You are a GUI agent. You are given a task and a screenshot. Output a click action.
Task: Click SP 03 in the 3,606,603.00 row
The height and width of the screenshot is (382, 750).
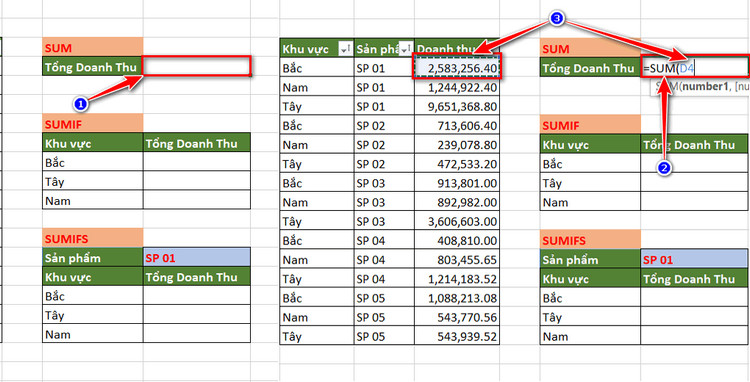[x=384, y=221]
